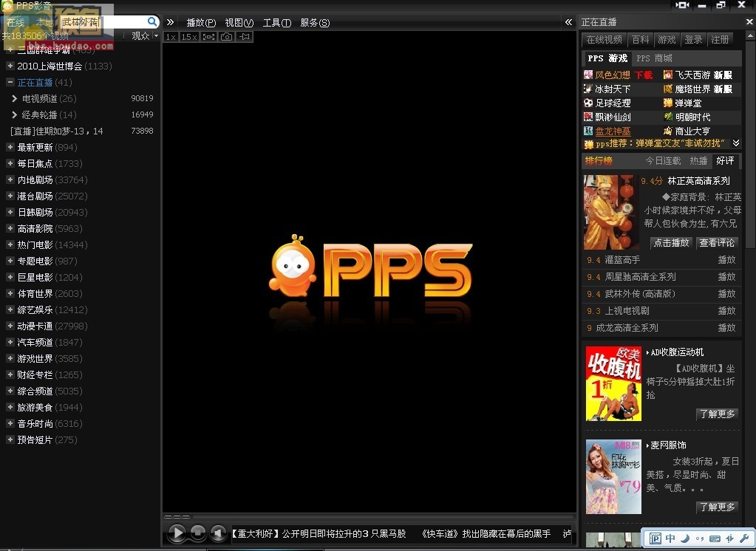The image size is (756, 551).
Task: Open the [直播]佳期如梦-13，14 channel
Action: [x=56, y=131]
